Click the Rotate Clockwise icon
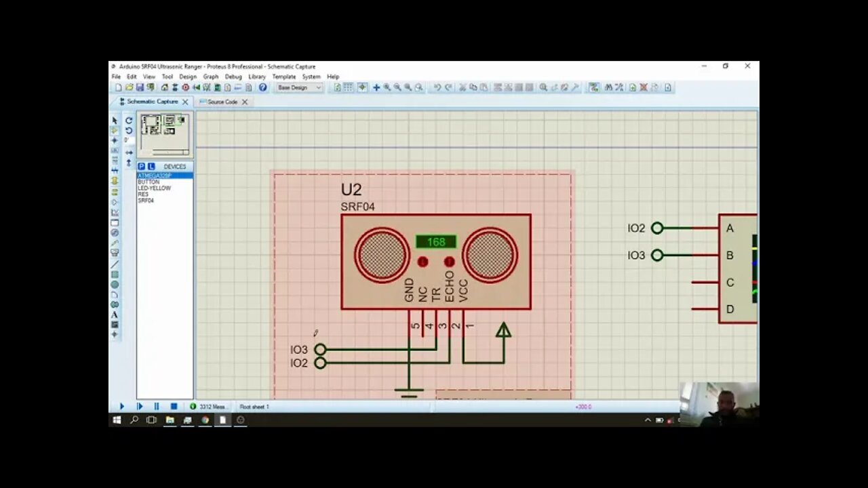This screenshot has width=868, height=488. pyautogui.click(x=129, y=121)
